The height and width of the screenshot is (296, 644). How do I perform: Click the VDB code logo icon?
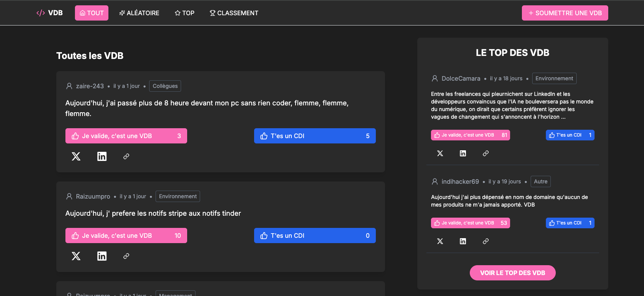(x=41, y=13)
